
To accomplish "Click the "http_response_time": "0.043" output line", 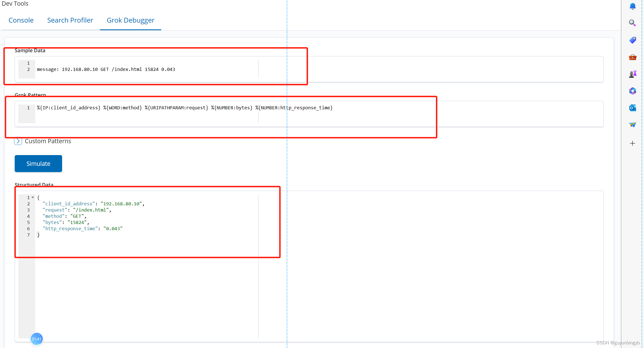I will [82, 229].
